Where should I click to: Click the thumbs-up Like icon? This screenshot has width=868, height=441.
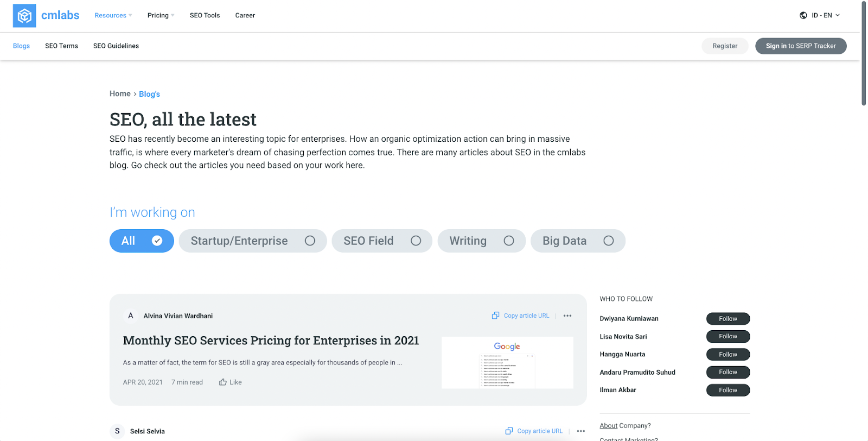pos(223,382)
